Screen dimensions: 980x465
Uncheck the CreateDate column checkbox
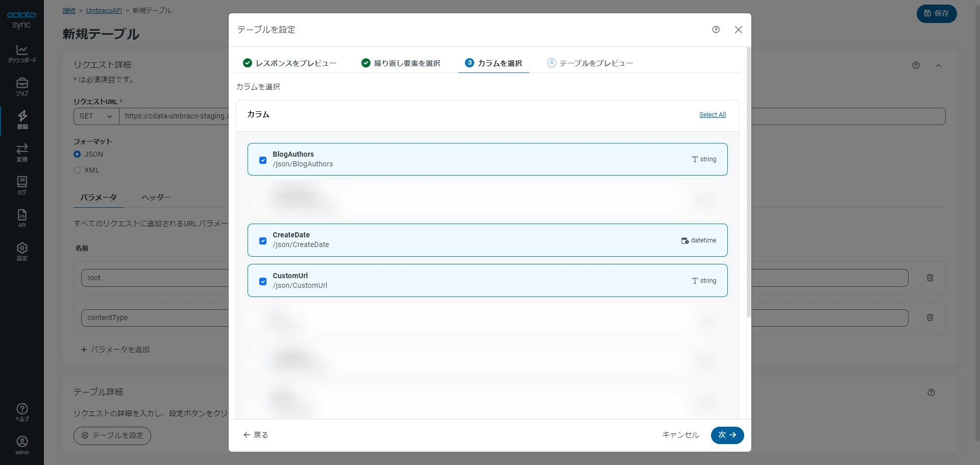[263, 241]
